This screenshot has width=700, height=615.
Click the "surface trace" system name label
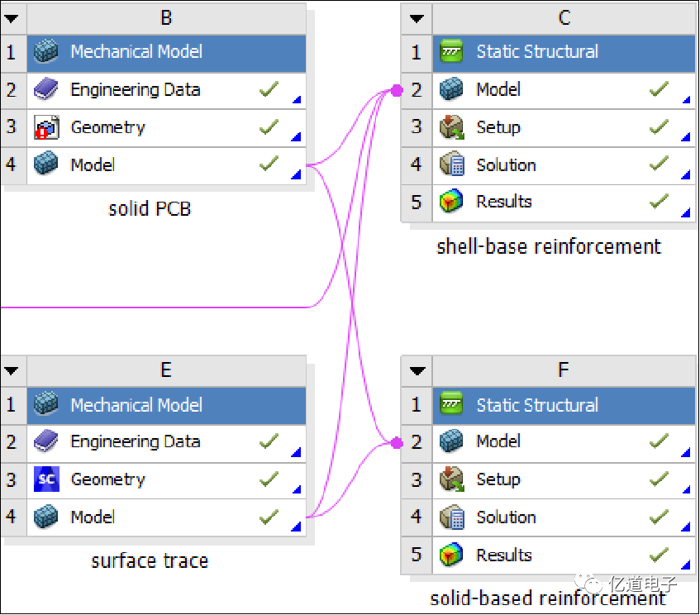point(150,561)
